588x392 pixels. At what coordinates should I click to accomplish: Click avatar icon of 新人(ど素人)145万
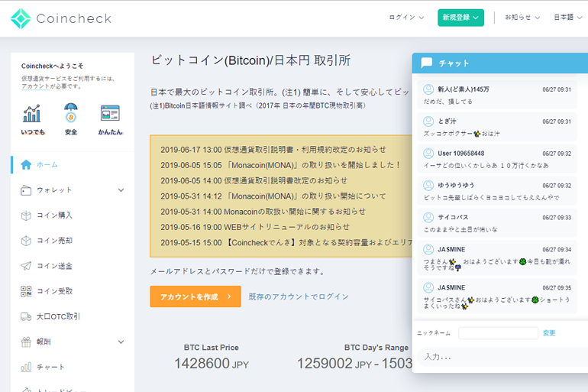(x=428, y=89)
